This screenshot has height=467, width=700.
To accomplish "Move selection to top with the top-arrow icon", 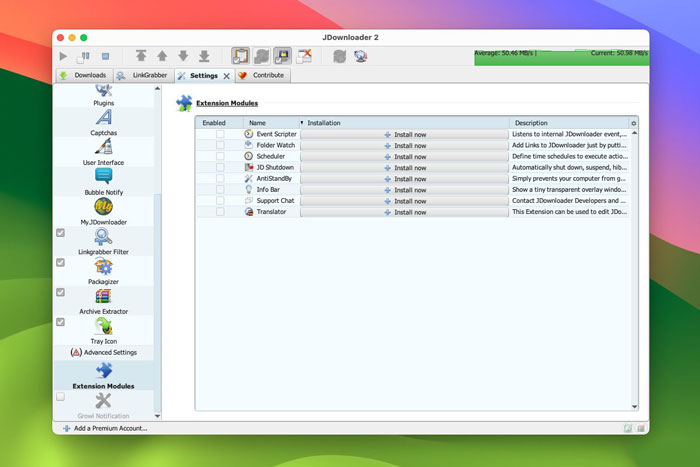I will [x=141, y=56].
